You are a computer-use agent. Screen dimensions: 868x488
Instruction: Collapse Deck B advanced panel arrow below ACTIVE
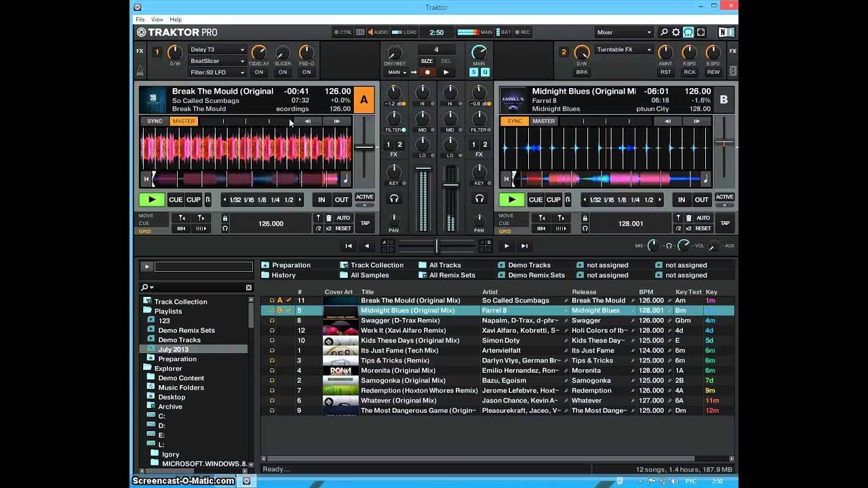point(724,205)
